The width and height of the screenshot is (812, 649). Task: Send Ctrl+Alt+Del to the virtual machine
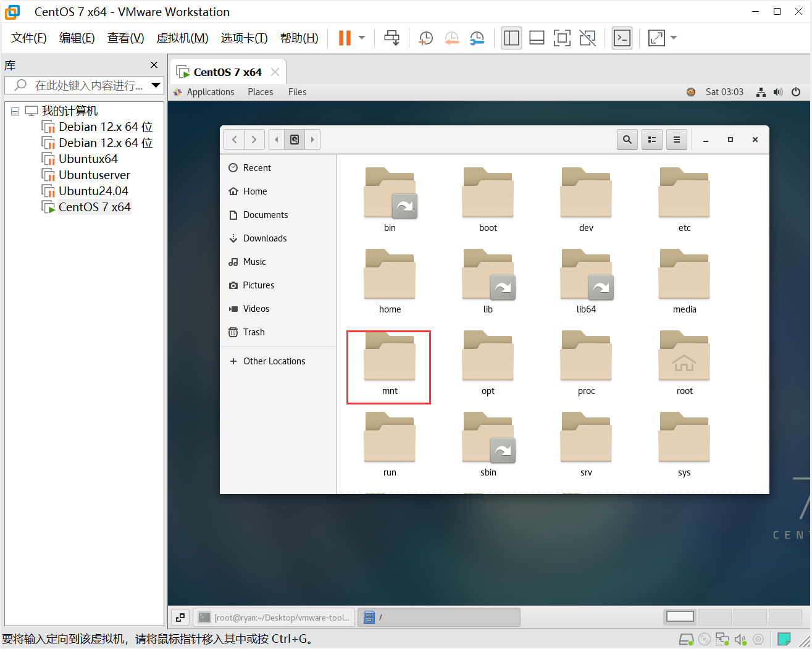click(x=391, y=38)
